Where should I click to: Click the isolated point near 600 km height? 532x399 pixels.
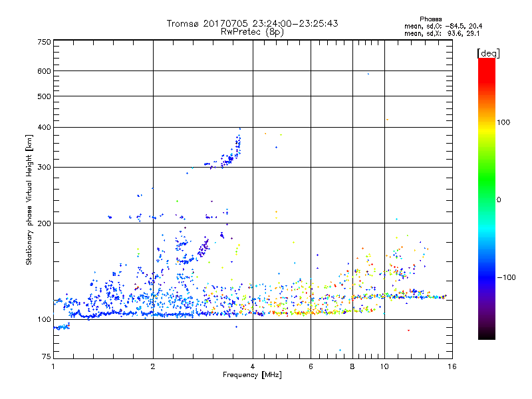[x=368, y=74]
